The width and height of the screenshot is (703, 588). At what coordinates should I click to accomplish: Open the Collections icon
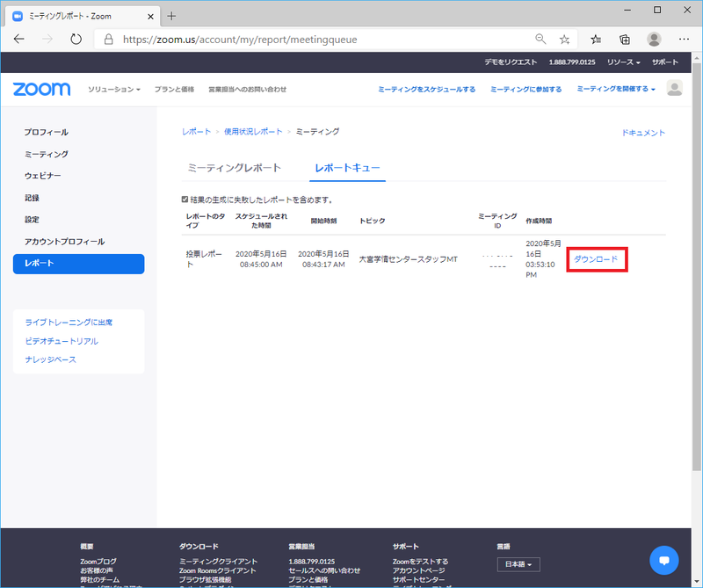pyautogui.click(x=625, y=40)
